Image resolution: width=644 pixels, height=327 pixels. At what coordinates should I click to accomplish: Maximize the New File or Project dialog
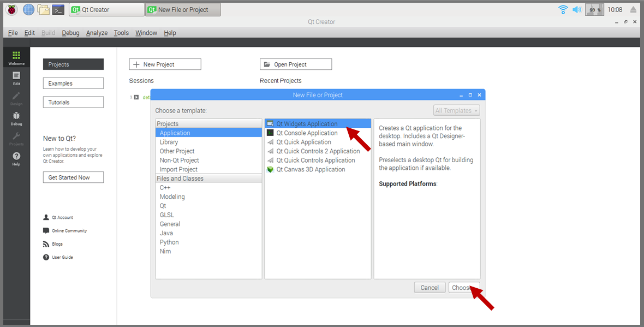click(470, 95)
